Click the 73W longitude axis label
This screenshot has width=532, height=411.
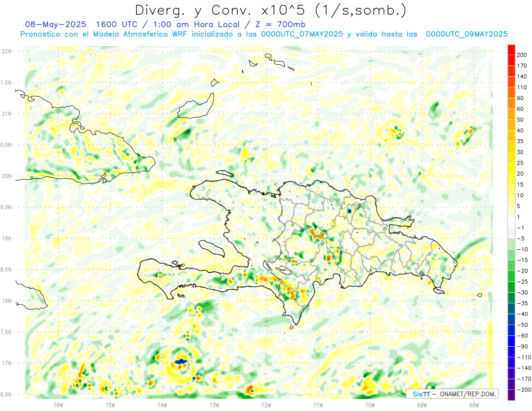pyautogui.click(x=214, y=404)
